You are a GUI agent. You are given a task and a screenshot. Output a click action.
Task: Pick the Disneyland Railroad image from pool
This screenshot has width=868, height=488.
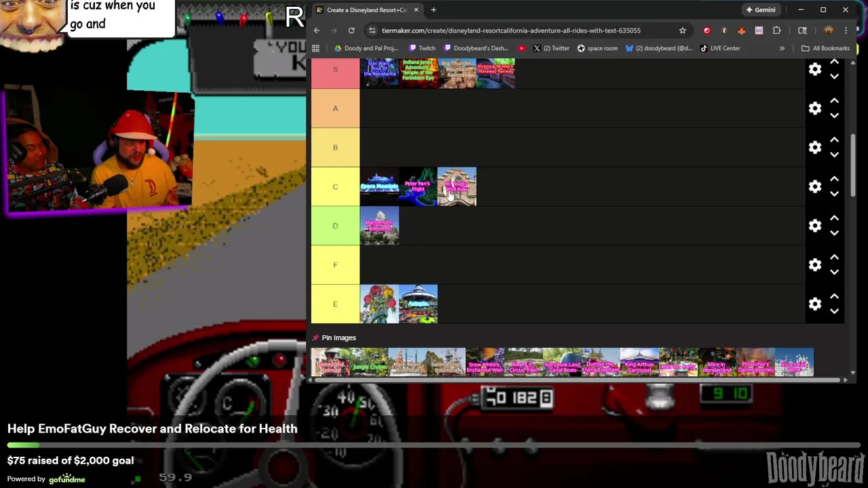330,362
